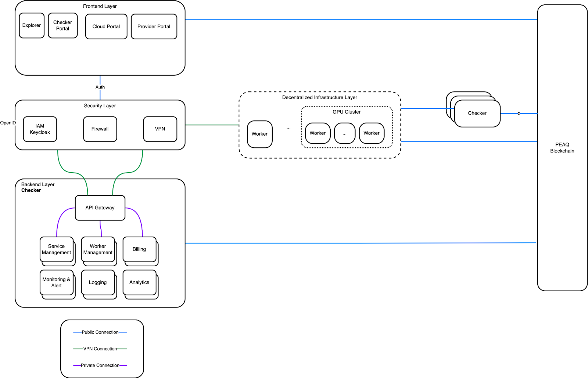Click the standalone Worker outside GPU Cluster

pyautogui.click(x=259, y=134)
